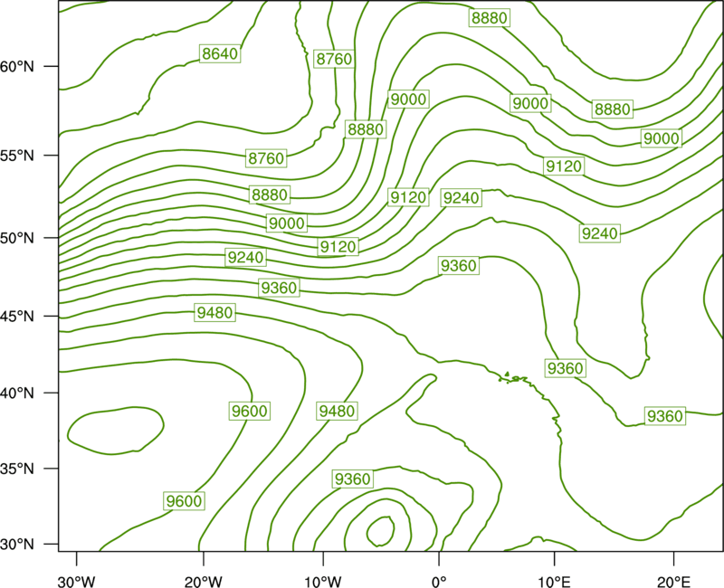724x588 pixels.
Task: Click the 9360 label between 30°N and 35°N
Action: pos(353,479)
